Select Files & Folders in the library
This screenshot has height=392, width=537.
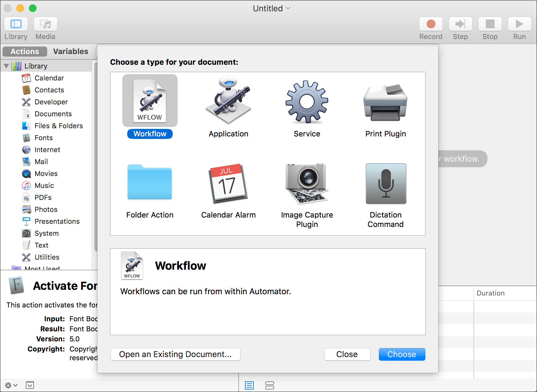pos(58,126)
